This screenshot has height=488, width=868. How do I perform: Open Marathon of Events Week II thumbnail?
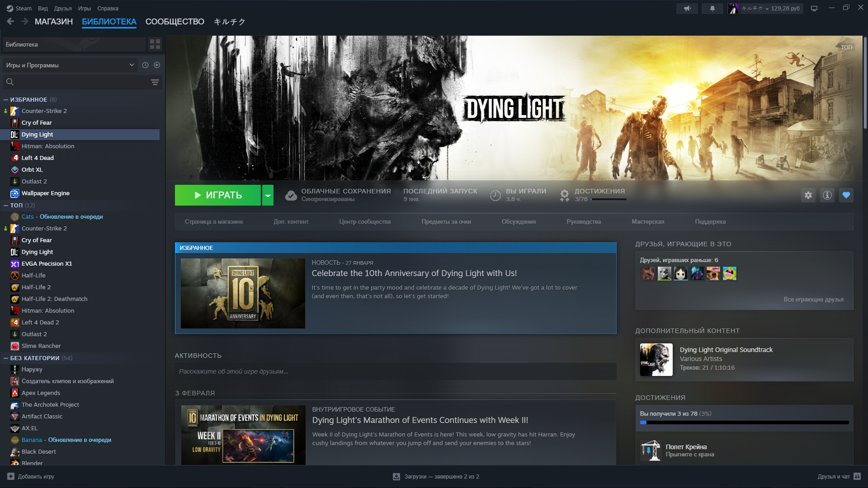coord(243,435)
